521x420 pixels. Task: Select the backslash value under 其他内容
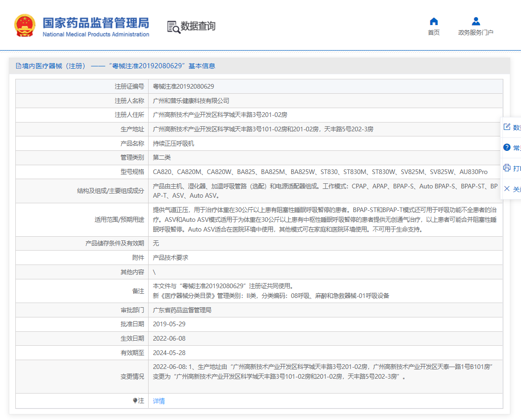pos(154,272)
